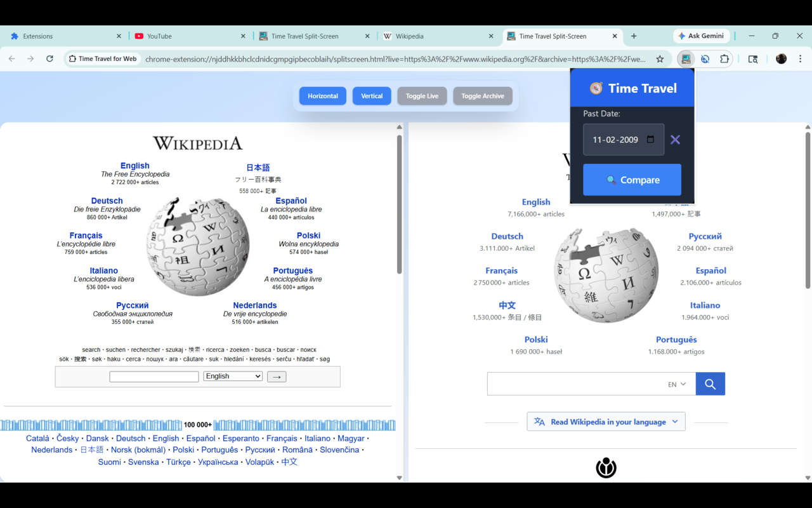Open the EN language selector in live search
Viewport: 812px width, 508px height.
point(677,384)
